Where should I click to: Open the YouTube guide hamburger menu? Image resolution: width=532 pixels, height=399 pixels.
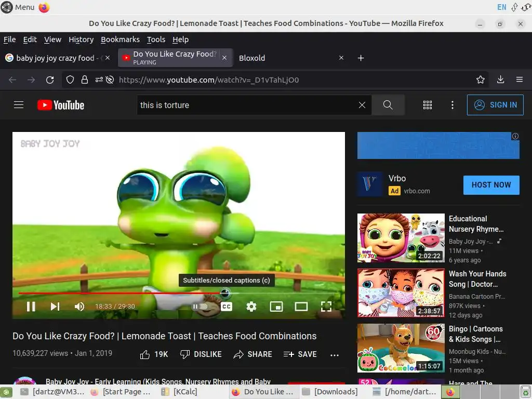(x=19, y=105)
